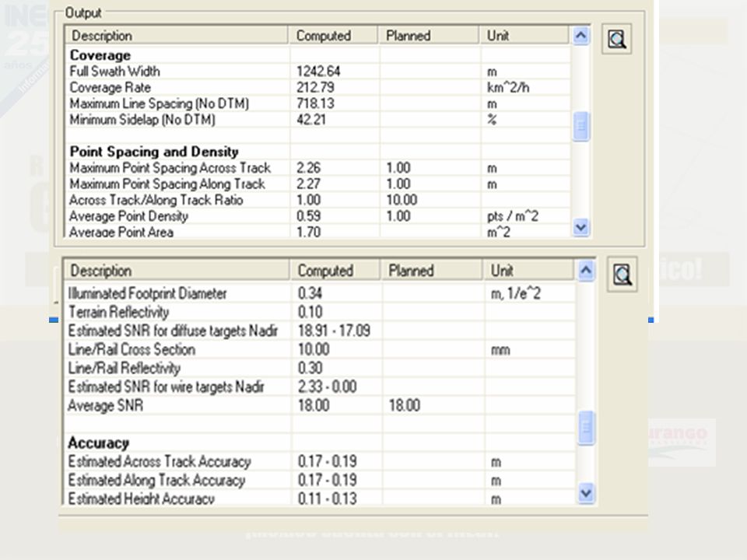This screenshot has height=560, width=747.
Task: Select the Estimated Across Track Accuracy label
Action: click(160, 461)
